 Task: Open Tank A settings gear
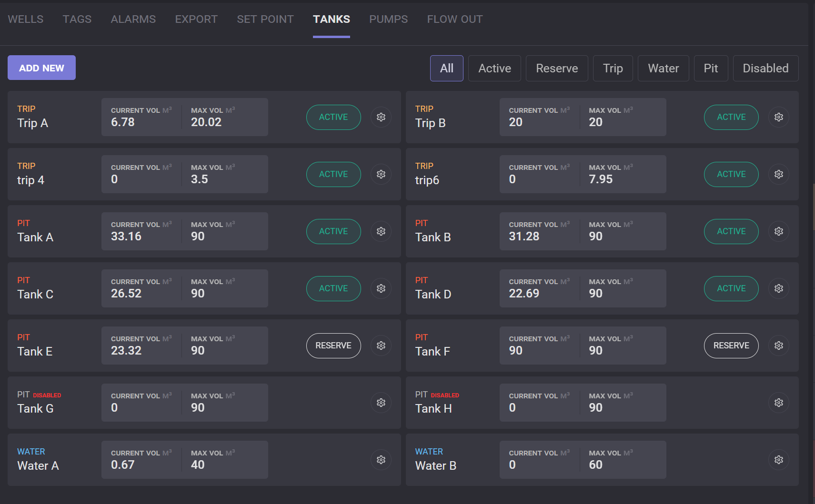(x=381, y=231)
